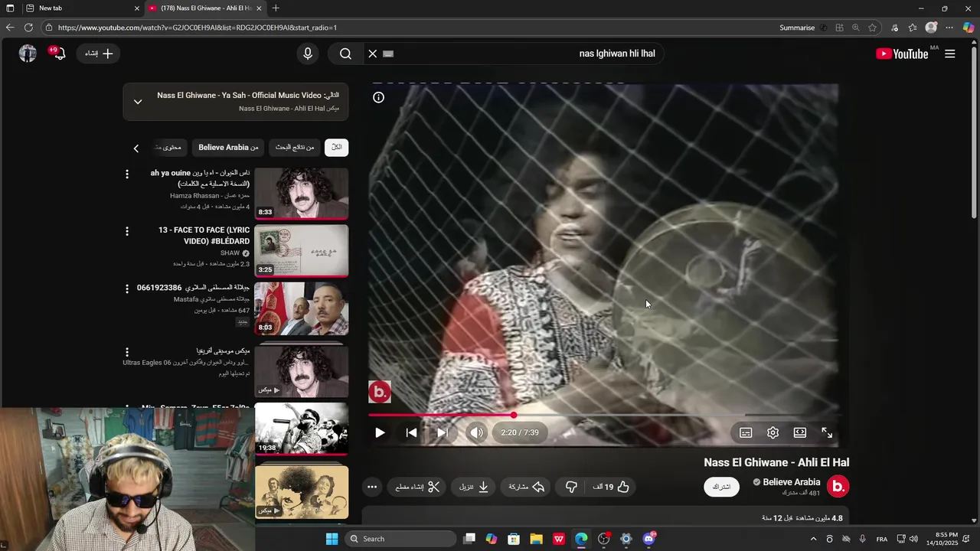Click the Believe watermark on the video
Screen dimensions: 980x551
tap(380, 392)
